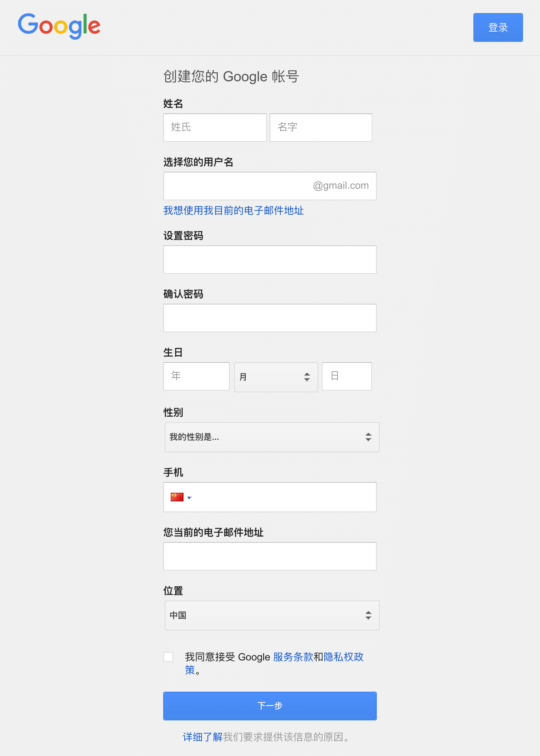This screenshot has height=756, width=540.
Task: Open the month (月) dropdown
Action: coord(276,377)
